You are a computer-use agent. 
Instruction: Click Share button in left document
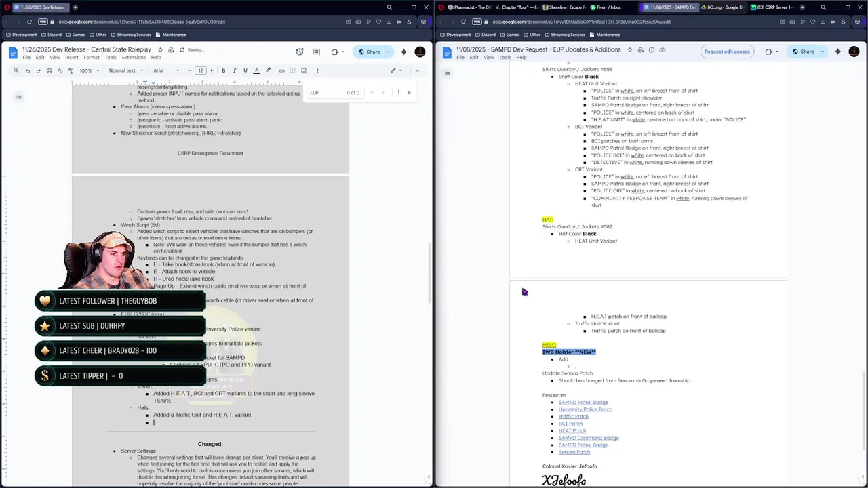[x=369, y=52]
